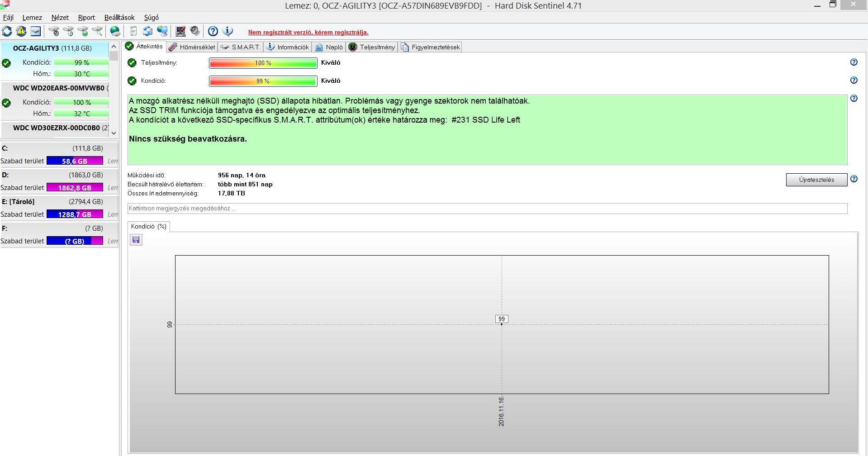Click the disk list scroll down arrow
Viewport: 868px width, 456px height.
click(x=114, y=133)
